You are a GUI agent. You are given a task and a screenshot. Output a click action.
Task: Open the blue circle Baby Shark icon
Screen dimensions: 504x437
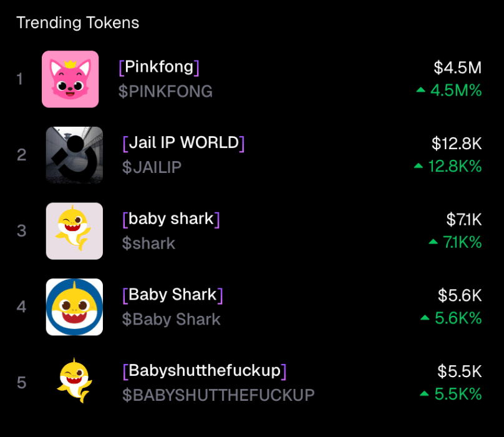coord(74,307)
